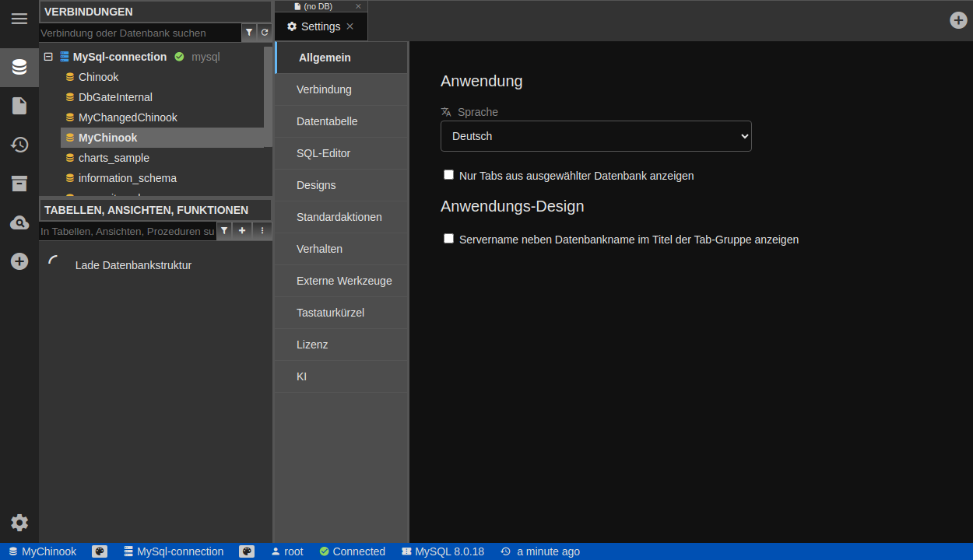Focus the Verbindung oder Datenbank search field
Viewport: 973px width, 560px height.
140,33
